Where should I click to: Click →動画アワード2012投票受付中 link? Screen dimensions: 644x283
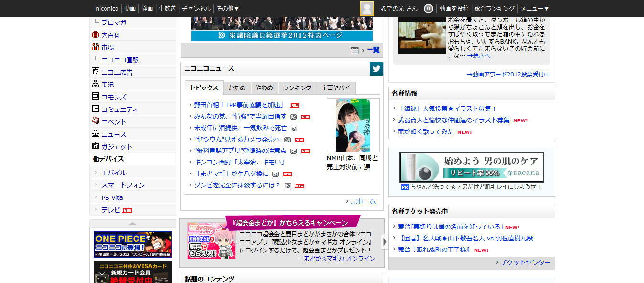coord(508,74)
